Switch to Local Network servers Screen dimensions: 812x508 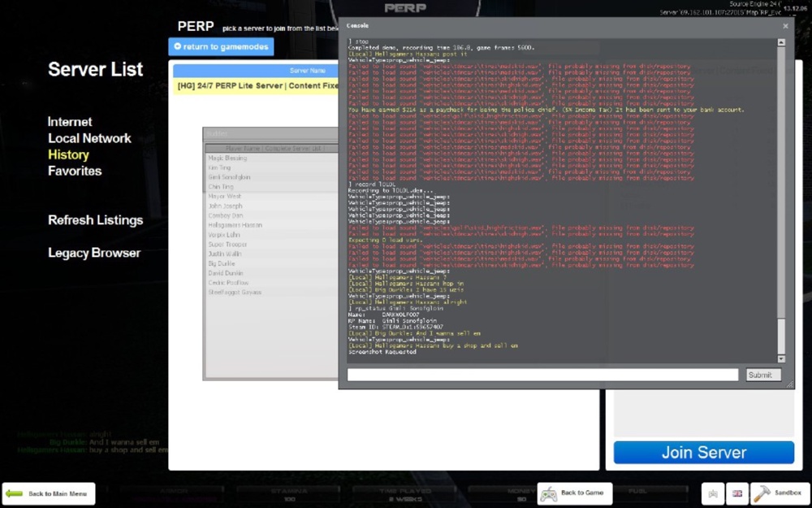click(x=89, y=138)
